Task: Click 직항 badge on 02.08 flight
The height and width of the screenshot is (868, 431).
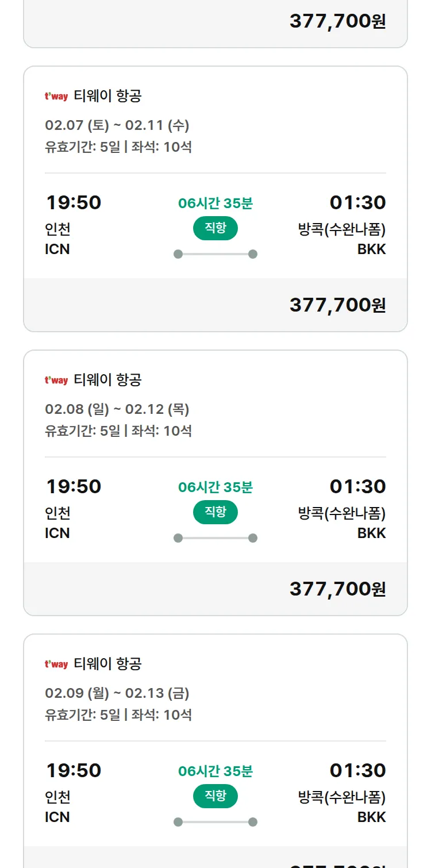Action: [215, 512]
